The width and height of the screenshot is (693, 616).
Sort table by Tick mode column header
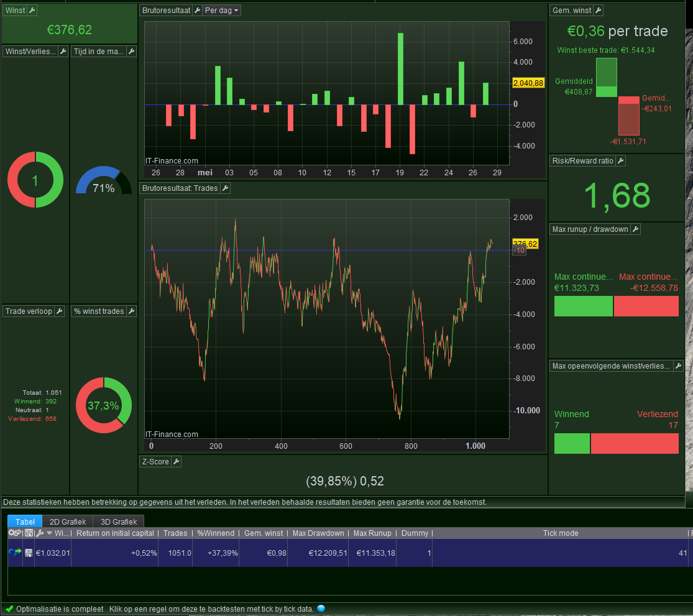tap(561, 533)
